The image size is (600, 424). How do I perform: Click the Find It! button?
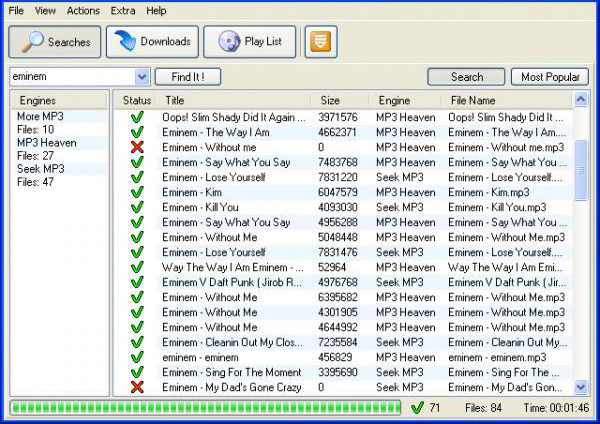[x=188, y=77]
